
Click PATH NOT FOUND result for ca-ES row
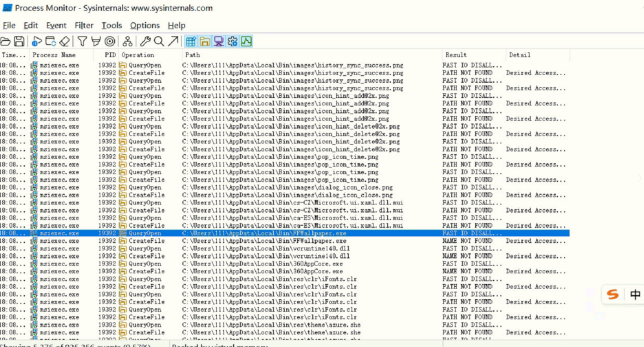pyautogui.click(x=467, y=226)
